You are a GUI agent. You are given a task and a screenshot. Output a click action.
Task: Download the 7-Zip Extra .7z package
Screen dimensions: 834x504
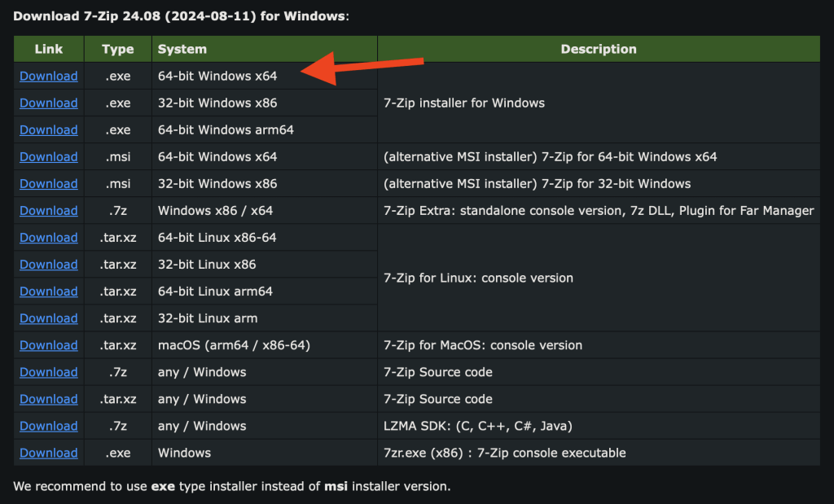click(49, 211)
